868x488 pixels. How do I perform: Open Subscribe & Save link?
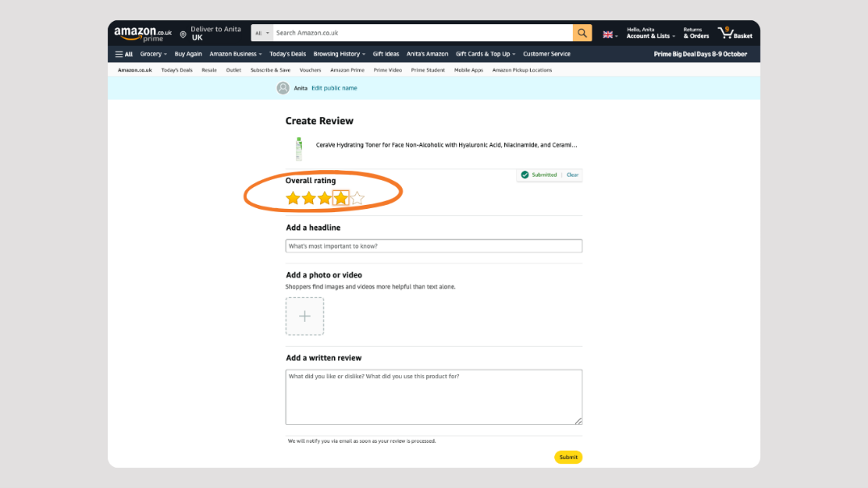pos(270,70)
